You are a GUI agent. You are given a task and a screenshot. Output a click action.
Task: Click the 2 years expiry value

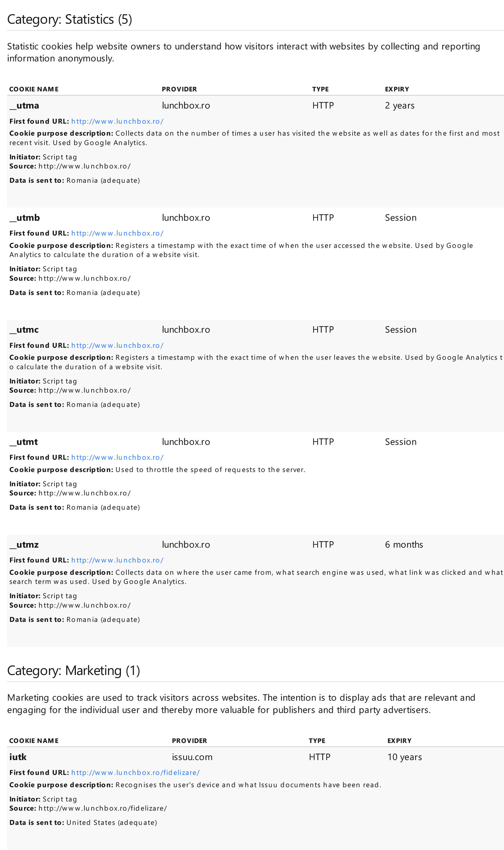[x=399, y=106]
